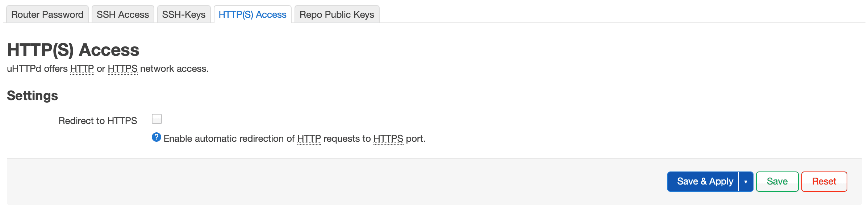Click the "Redirect to HTTPS" field label
This screenshot has width=868, height=211.
98,121
